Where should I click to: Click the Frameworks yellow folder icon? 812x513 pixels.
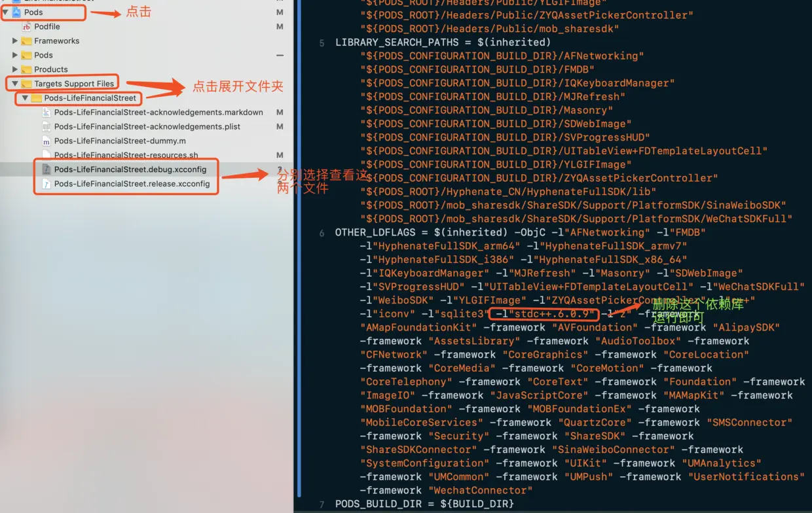pyautogui.click(x=28, y=41)
